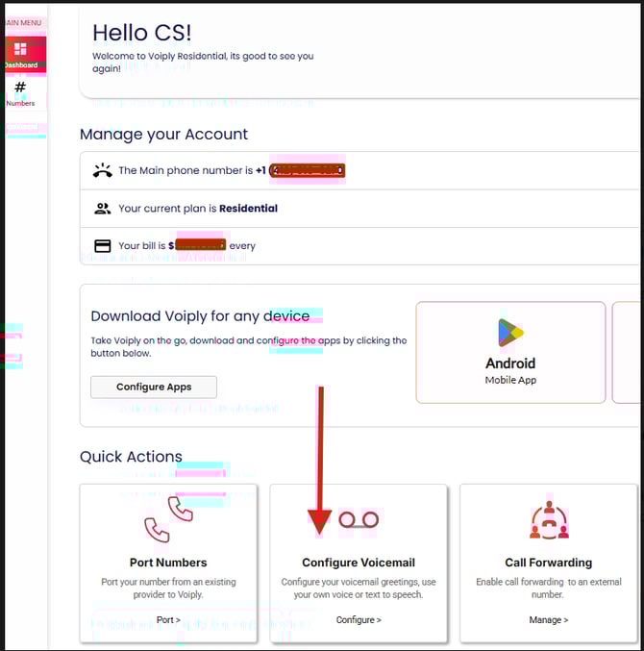Image resolution: width=644 pixels, height=651 pixels.
Task: Click the "Manage >" call forwarding link
Action: click(x=549, y=620)
